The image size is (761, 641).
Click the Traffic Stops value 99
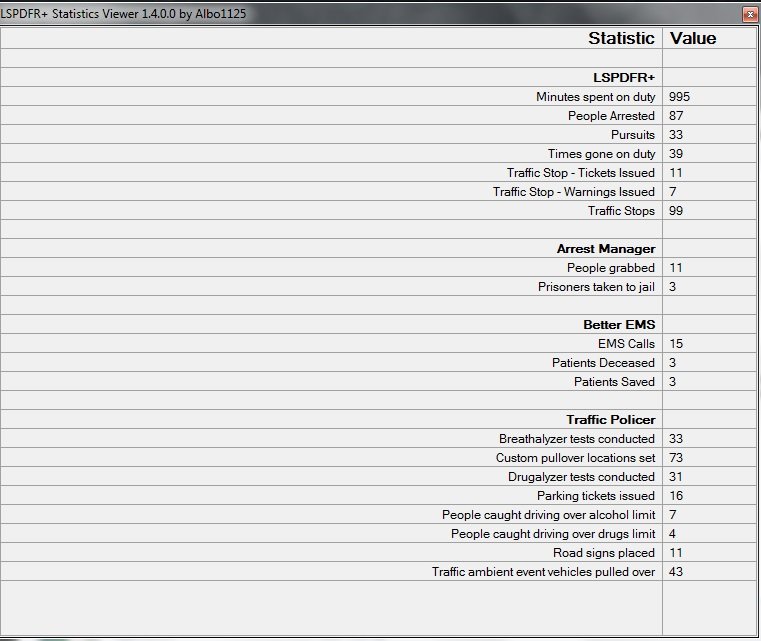[x=679, y=211]
